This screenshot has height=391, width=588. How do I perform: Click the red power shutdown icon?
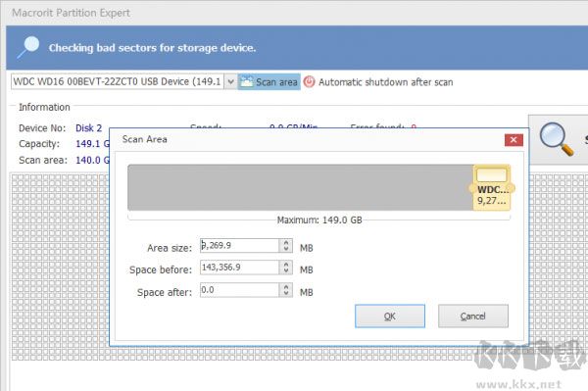coord(309,81)
